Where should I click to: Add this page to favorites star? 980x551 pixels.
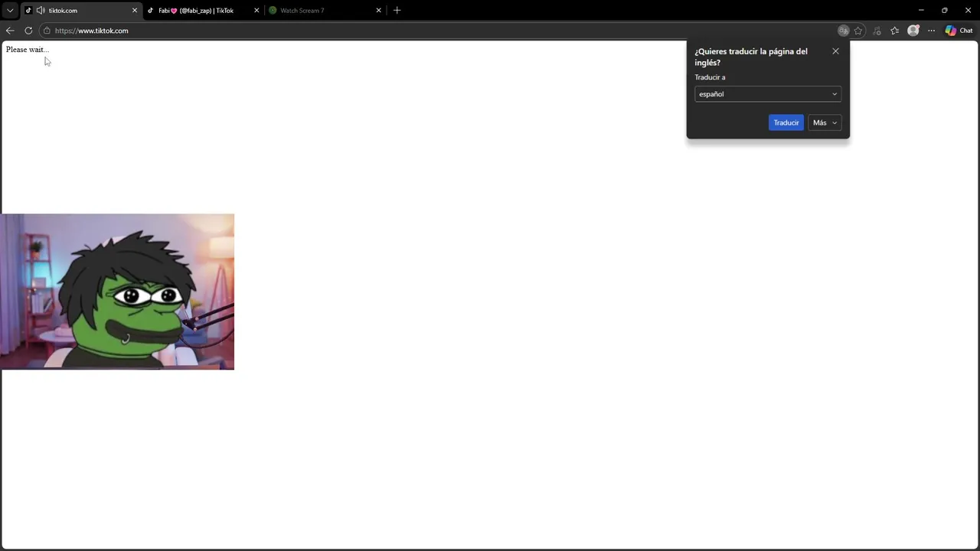pos(858,31)
